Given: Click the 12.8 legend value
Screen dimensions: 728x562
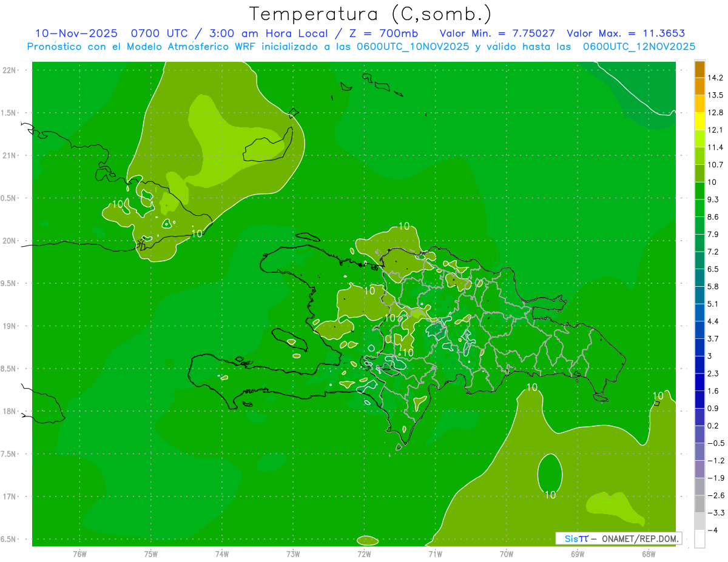Looking at the screenshot, I should (715, 113).
